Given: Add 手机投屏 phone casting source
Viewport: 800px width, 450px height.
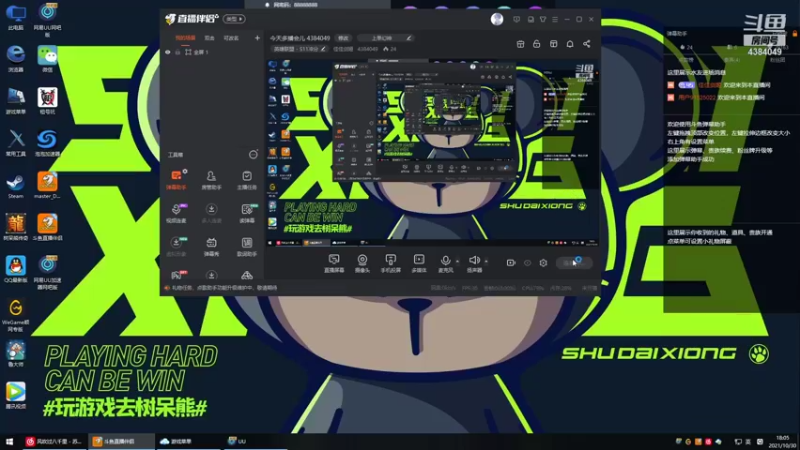Looking at the screenshot, I should [391, 263].
